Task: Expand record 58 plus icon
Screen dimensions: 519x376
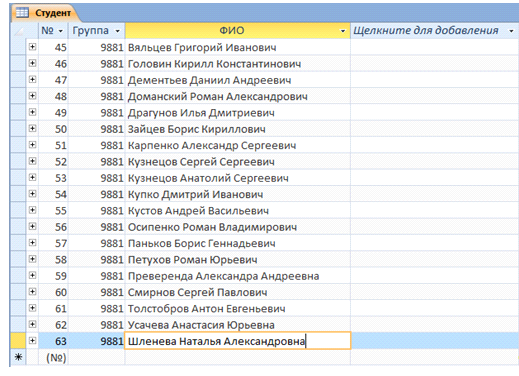Action: [32, 259]
